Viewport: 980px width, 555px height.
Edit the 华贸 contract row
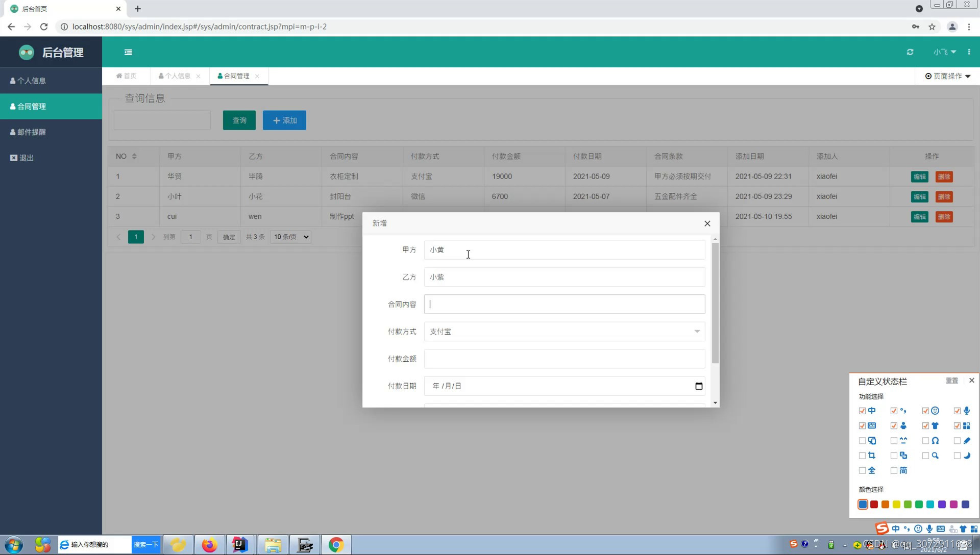point(920,176)
